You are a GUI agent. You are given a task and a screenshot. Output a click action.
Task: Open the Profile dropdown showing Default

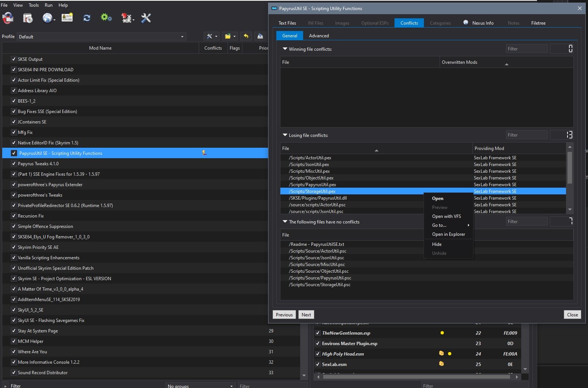tap(101, 37)
